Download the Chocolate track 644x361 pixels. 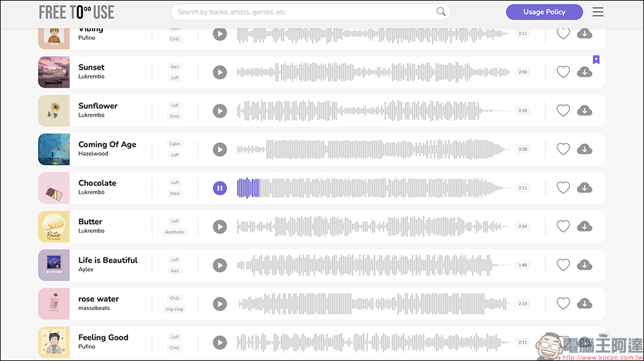[x=585, y=188]
